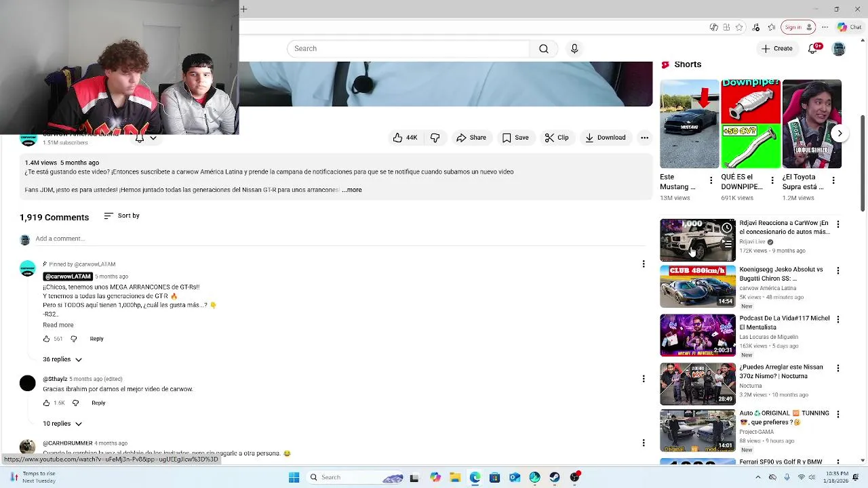The image size is (868, 488).
Task: Dislike the pinned carwowLATAM comment
Action: pos(74,339)
